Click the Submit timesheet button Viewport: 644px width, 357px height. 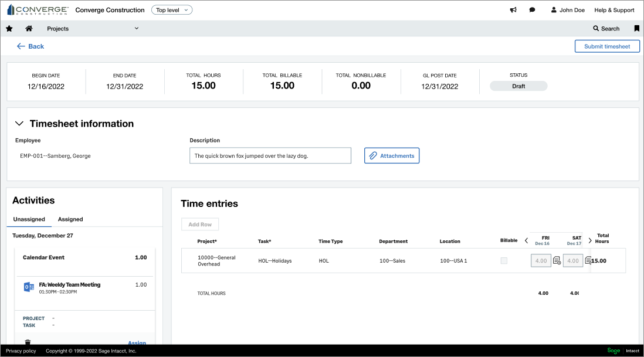point(606,46)
